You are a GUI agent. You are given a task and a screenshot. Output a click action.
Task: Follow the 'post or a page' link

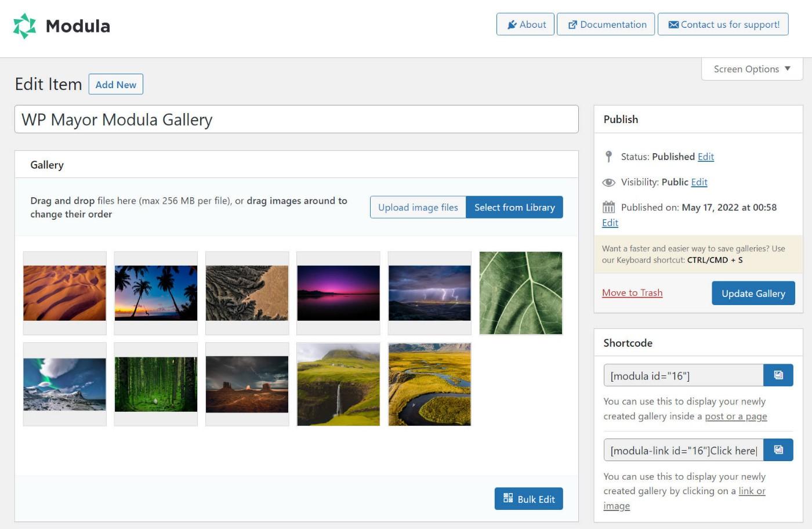point(736,416)
